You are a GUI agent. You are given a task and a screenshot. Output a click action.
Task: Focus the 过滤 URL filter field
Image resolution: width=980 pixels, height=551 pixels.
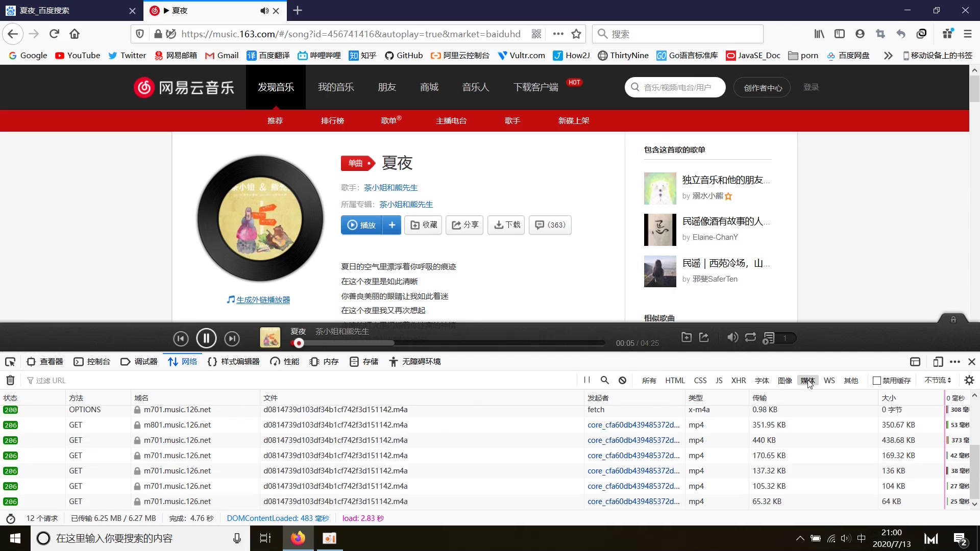point(301,380)
